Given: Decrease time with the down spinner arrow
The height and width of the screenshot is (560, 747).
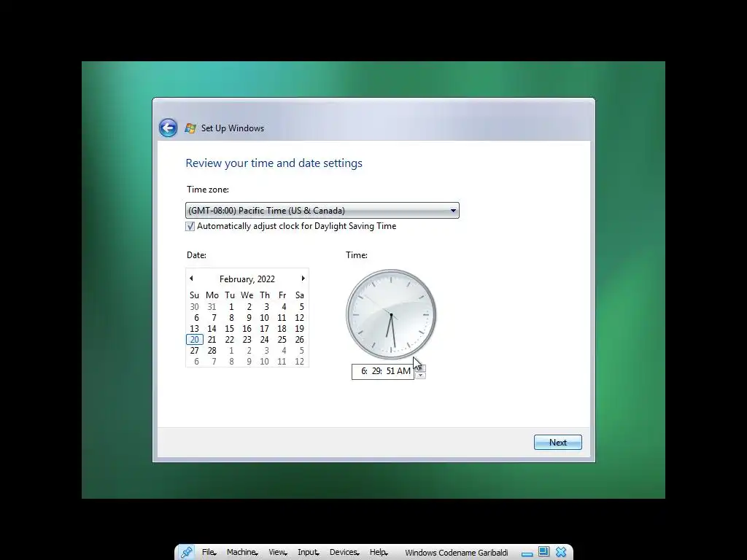Looking at the screenshot, I should click(420, 376).
